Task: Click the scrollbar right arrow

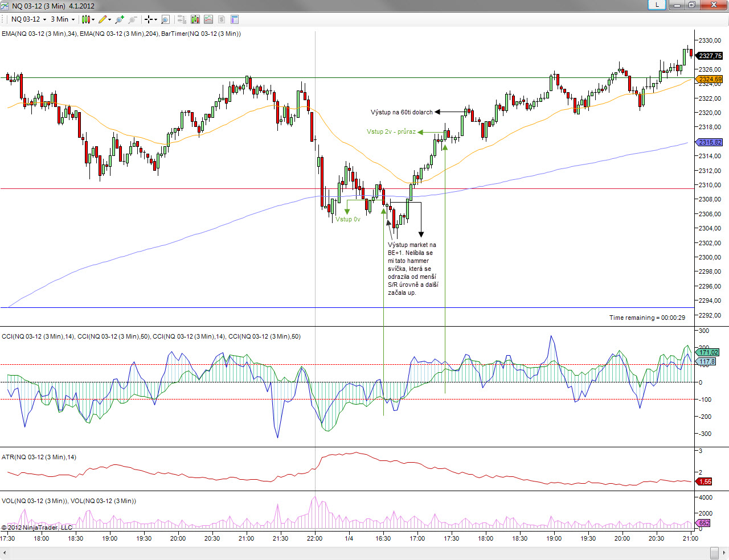Action: pyautogui.click(x=723, y=553)
